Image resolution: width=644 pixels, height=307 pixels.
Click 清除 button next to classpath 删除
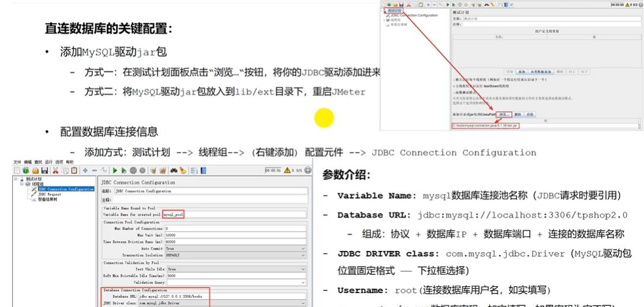[x=530, y=115]
